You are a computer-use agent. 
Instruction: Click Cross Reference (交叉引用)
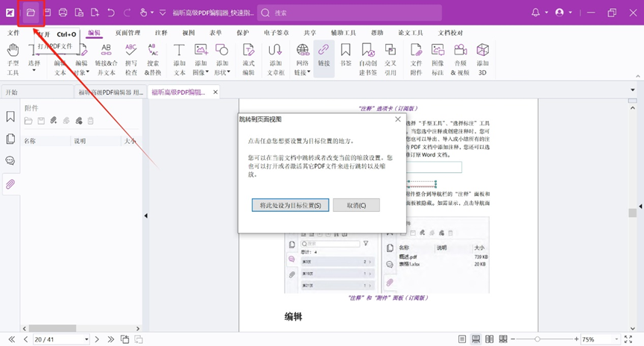click(390, 60)
